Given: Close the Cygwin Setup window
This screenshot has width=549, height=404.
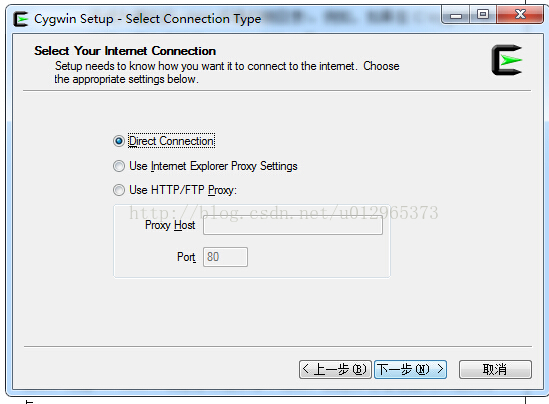Looking at the screenshot, I should coord(520,14).
